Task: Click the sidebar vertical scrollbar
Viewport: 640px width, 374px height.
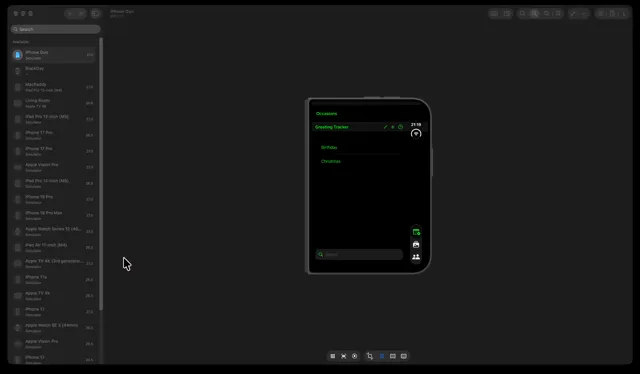Action: click(101, 174)
